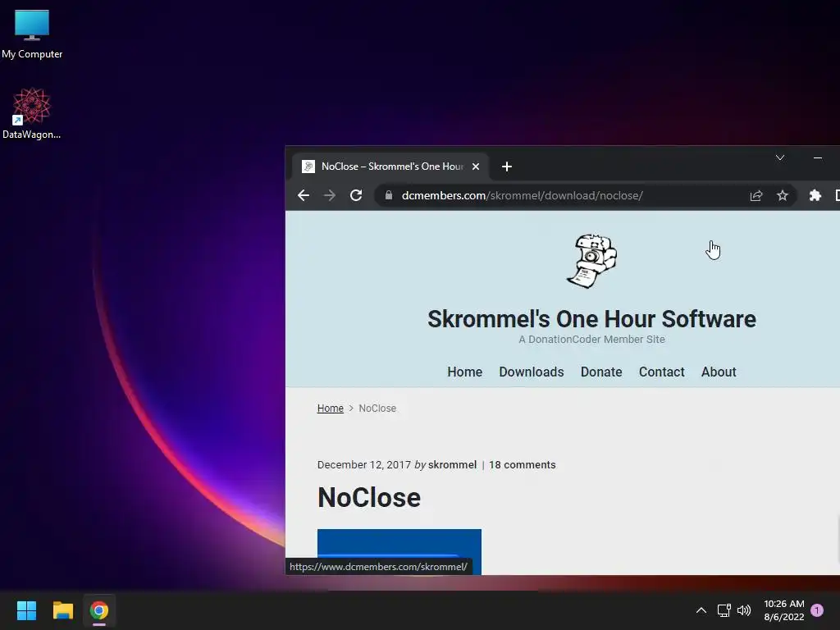840x630 pixels.
Task: Show hidden system tray icons
Action: pos(701,610)
